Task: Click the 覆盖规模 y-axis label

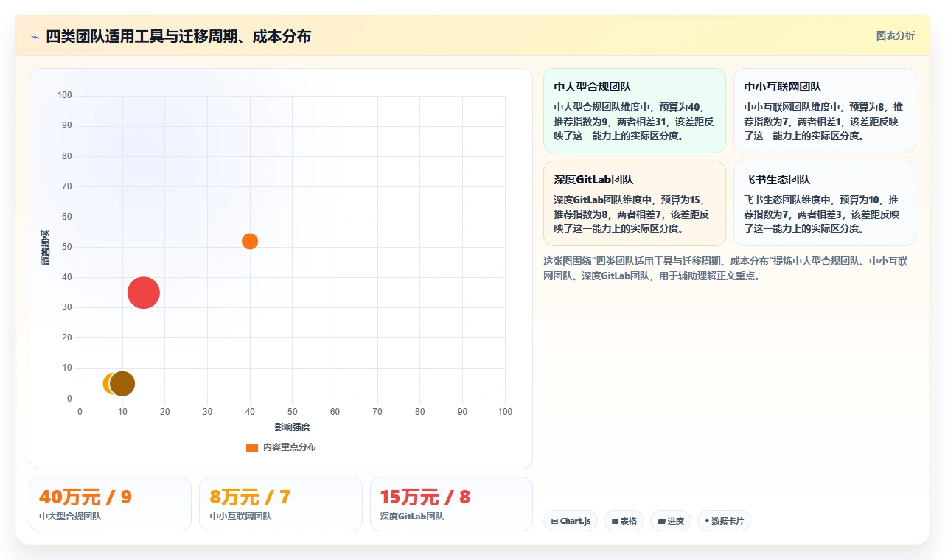Action: [x=46, y=247]
